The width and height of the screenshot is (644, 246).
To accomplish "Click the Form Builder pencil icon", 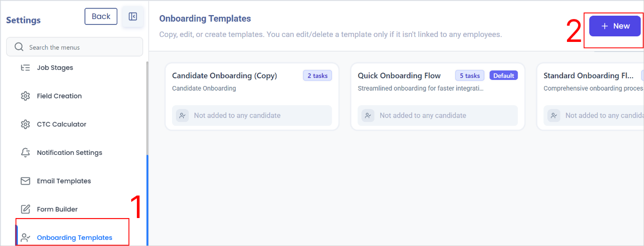I will click(26, 210).
